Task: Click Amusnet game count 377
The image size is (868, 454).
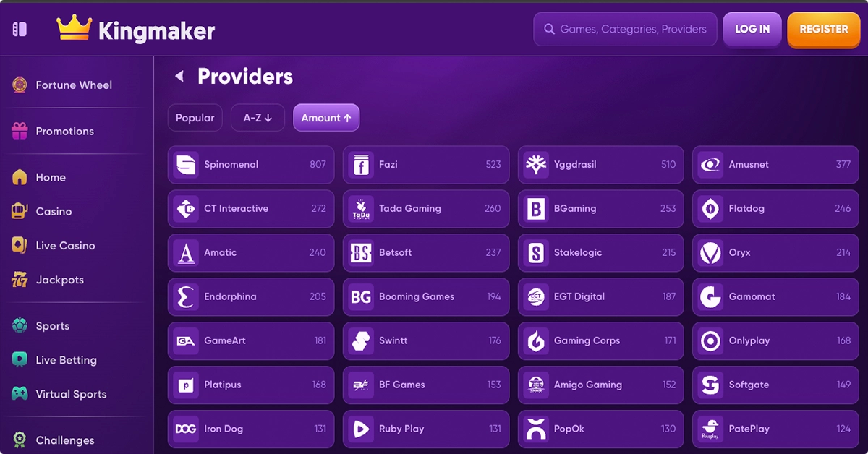Action: [843, 164]
